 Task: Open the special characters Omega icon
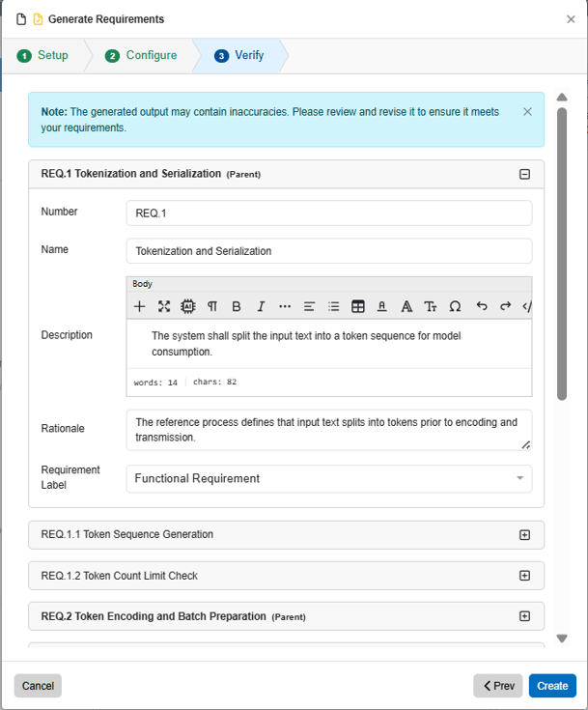(x=455, y=306)
